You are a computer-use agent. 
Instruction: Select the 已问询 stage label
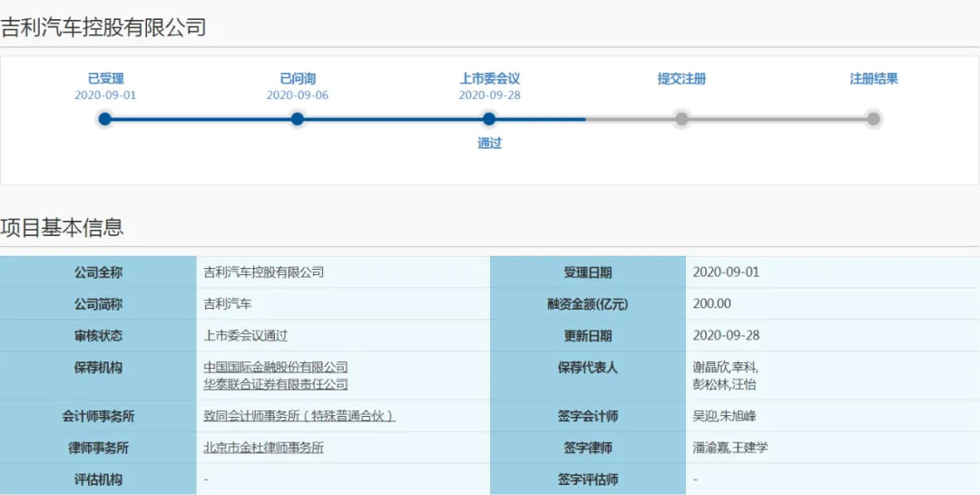point(298,79)
